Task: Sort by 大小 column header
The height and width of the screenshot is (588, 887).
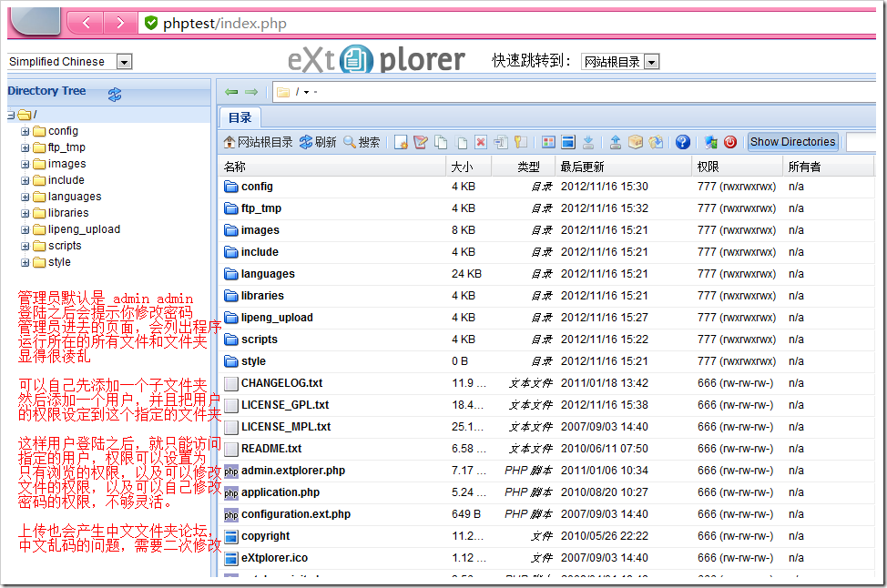Action: [469, 167]
